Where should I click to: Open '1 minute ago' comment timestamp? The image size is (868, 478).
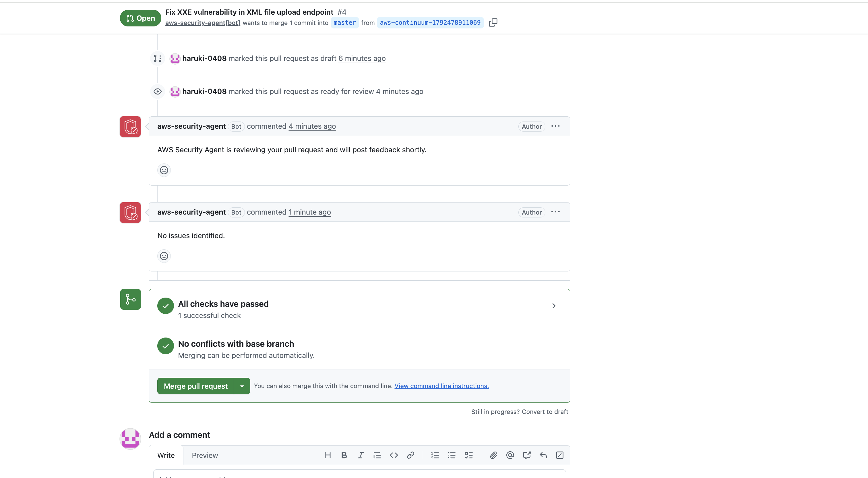309,212
